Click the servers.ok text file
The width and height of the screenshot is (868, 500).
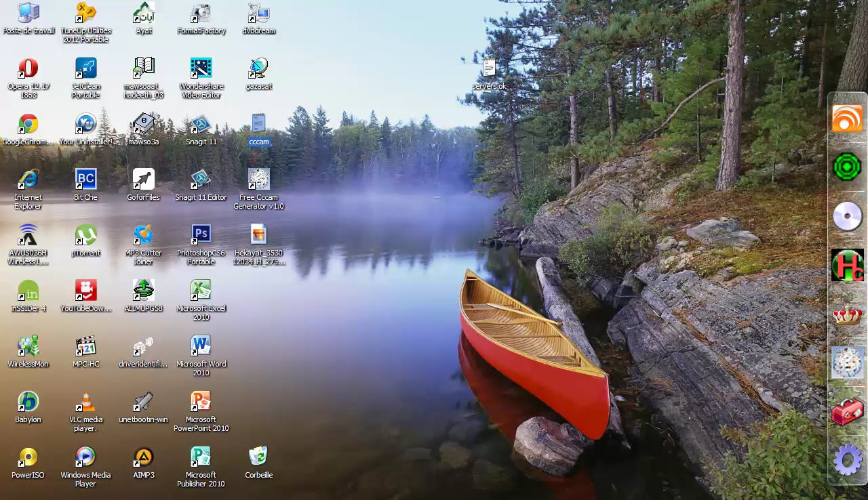(x=489, y=68)
